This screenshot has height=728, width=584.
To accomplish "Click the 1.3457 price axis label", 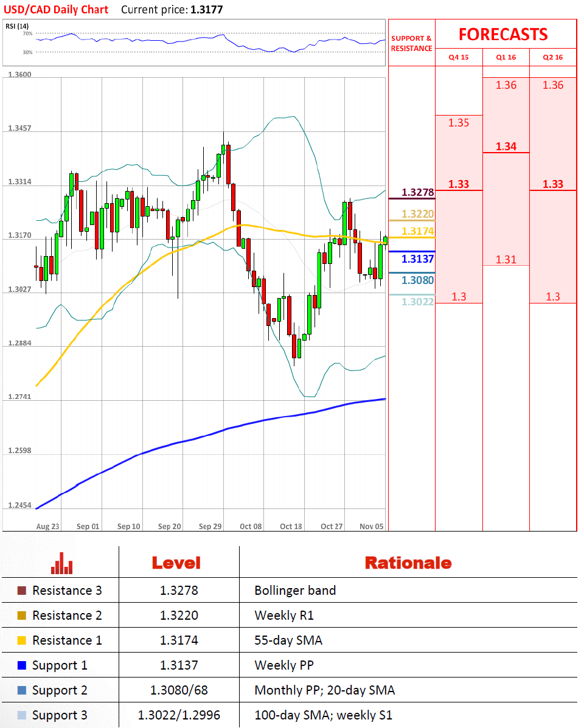I will (20, 128).
